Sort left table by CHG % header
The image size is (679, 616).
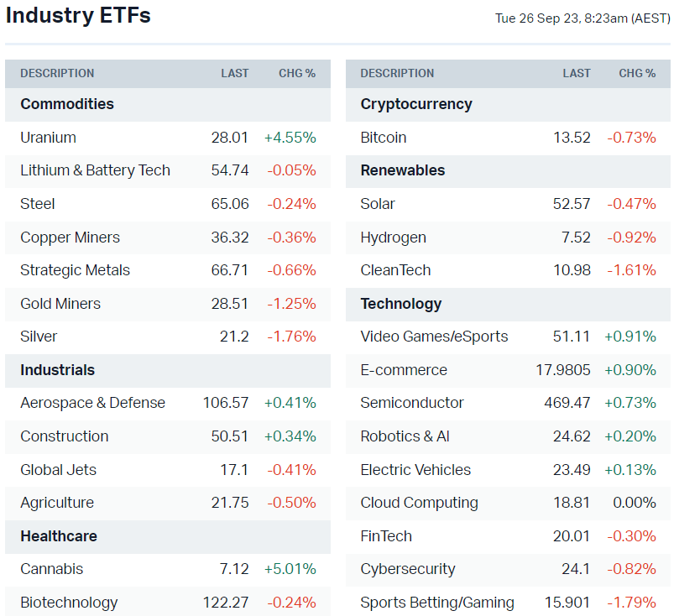(297, 74)
